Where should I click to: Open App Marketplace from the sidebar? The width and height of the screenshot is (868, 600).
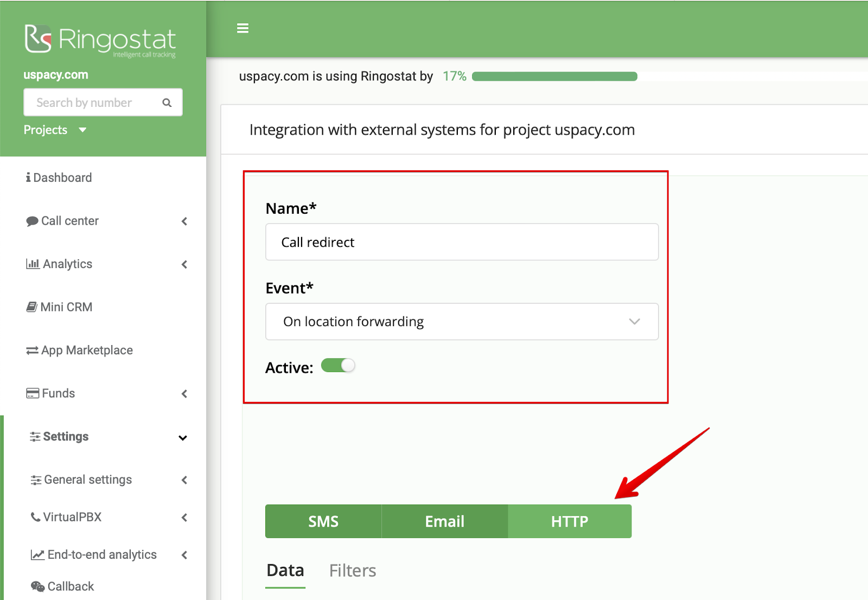coord(79,350)
